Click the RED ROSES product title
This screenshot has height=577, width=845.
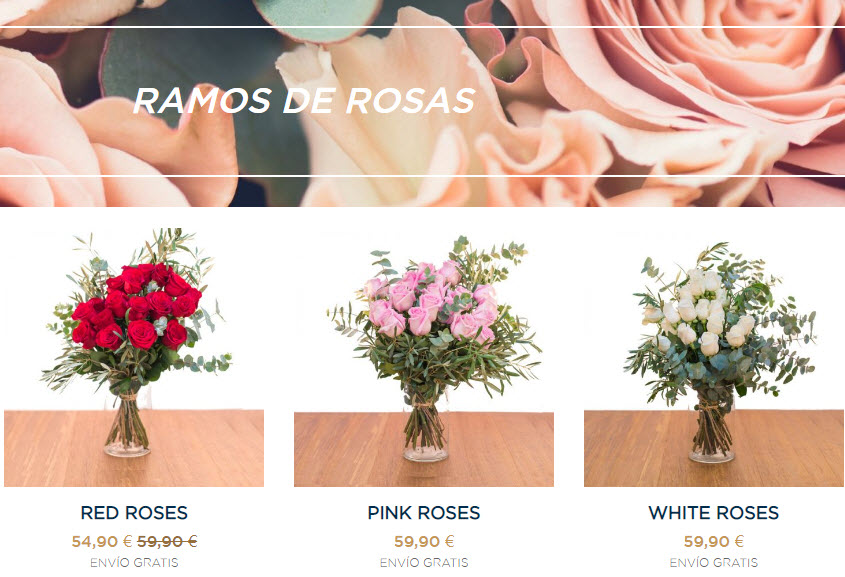coord(134,512)
